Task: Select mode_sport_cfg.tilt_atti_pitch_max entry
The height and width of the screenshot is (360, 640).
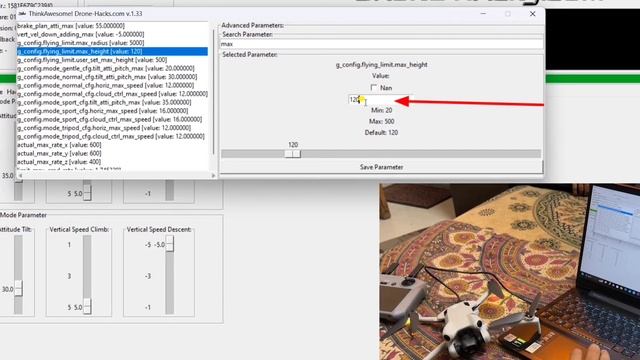Action: coord(104,102)
